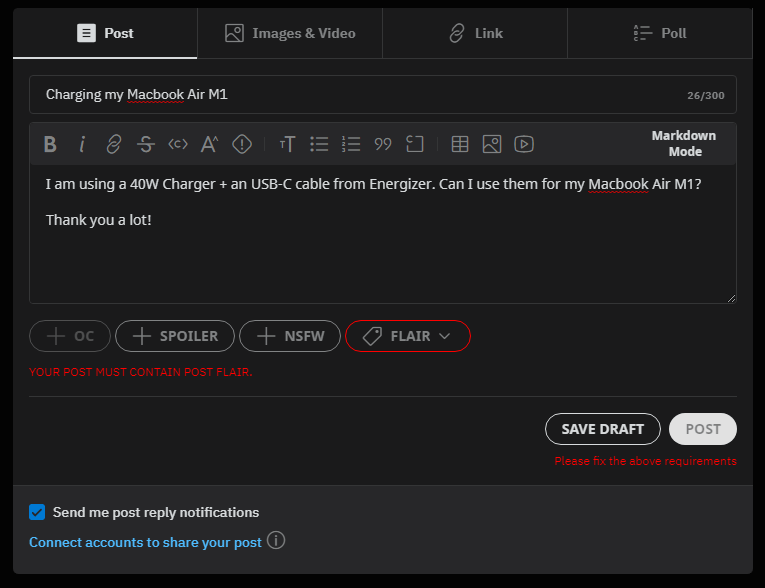
Task: Apply italic formatting to text
Action: [82, 144]
